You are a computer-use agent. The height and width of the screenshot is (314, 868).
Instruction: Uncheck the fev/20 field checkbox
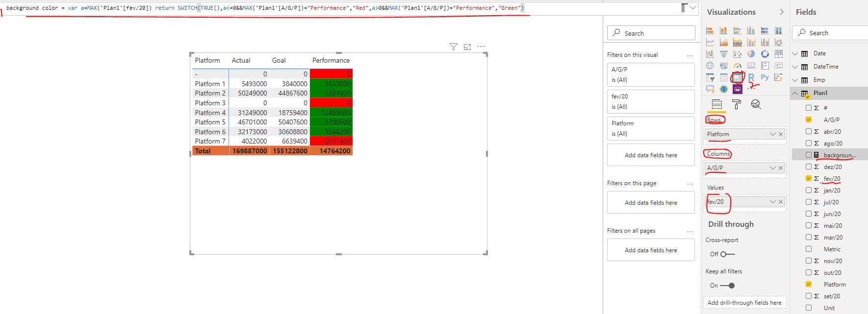(809, 178)
